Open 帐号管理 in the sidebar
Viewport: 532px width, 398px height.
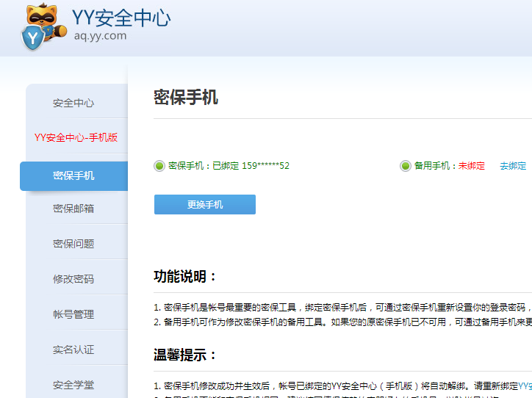pos(73,314)
